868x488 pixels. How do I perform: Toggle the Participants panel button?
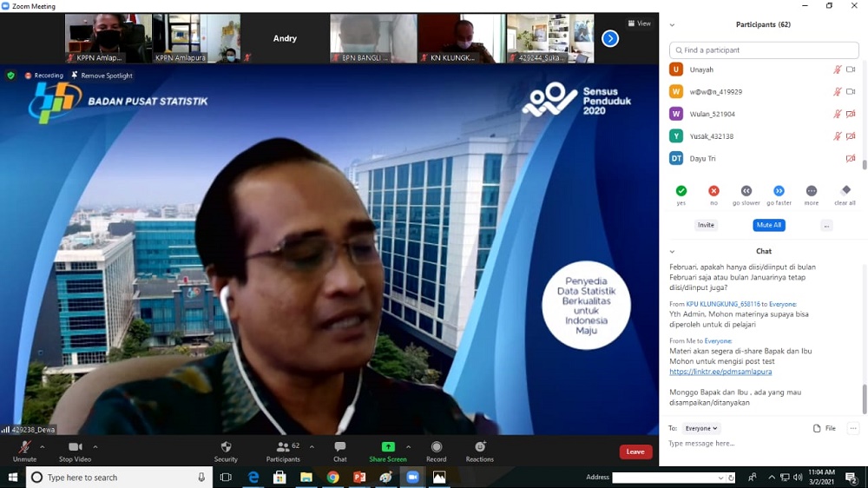coord(283,452)
